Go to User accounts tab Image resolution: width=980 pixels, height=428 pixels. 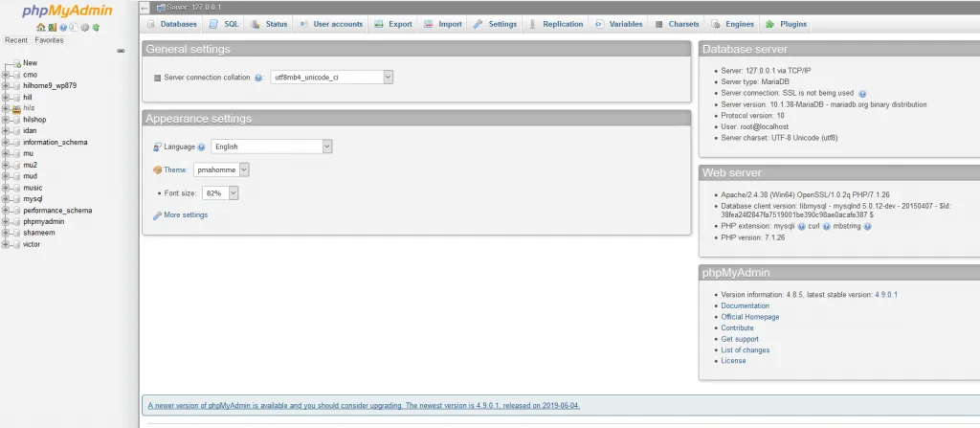tap(331, 24)
